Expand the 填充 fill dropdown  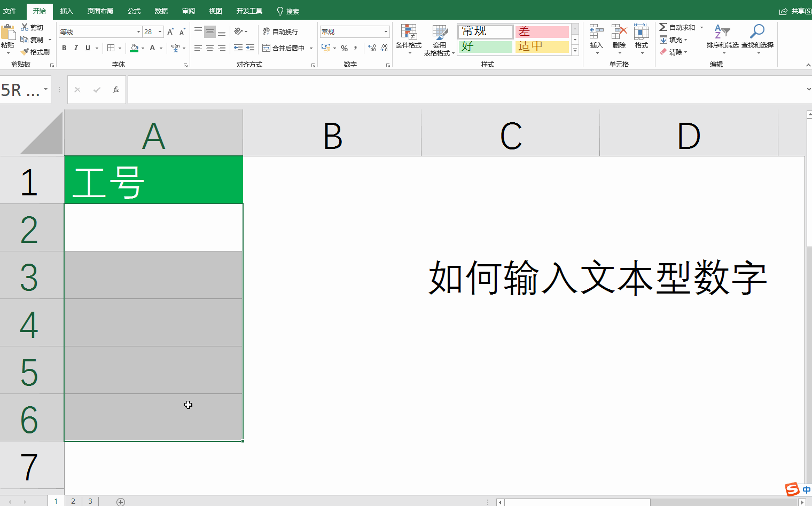coord(685,40)
